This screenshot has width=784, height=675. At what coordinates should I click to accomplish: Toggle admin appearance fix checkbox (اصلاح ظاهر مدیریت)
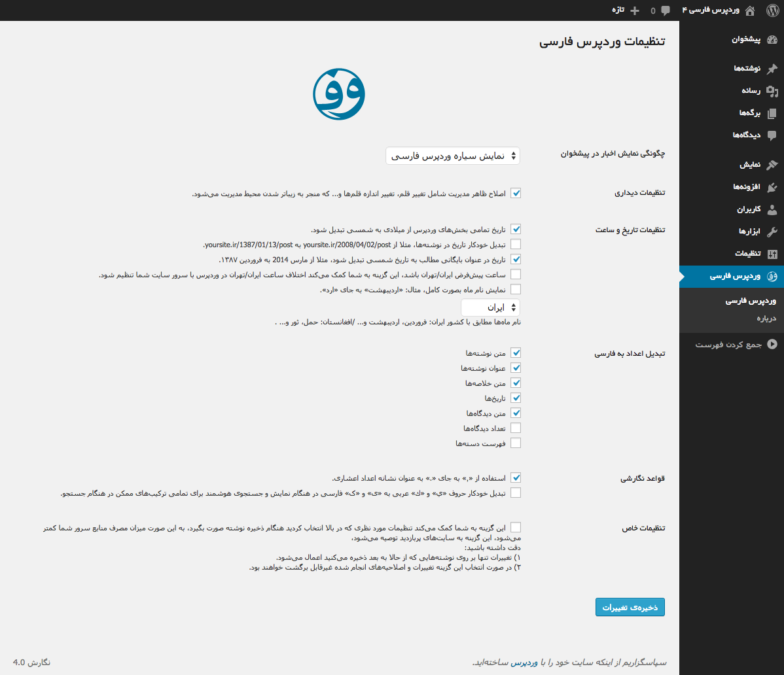[x=516, y=194]
